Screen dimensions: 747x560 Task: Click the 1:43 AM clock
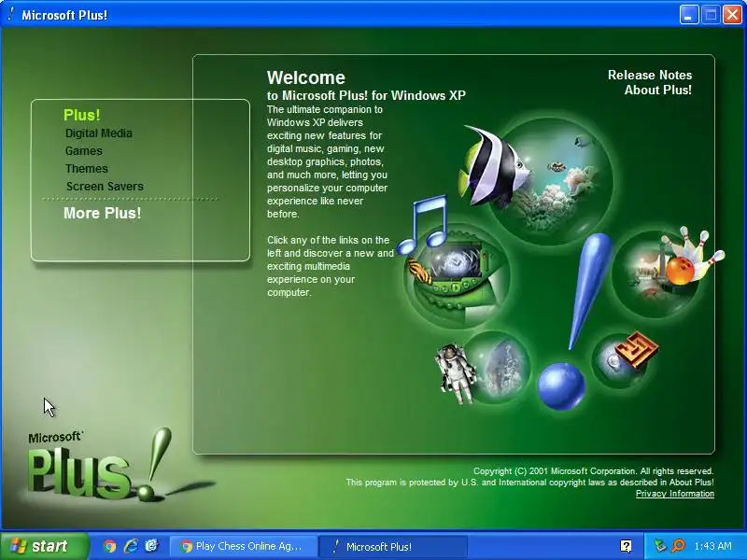(x=712, y=546)
